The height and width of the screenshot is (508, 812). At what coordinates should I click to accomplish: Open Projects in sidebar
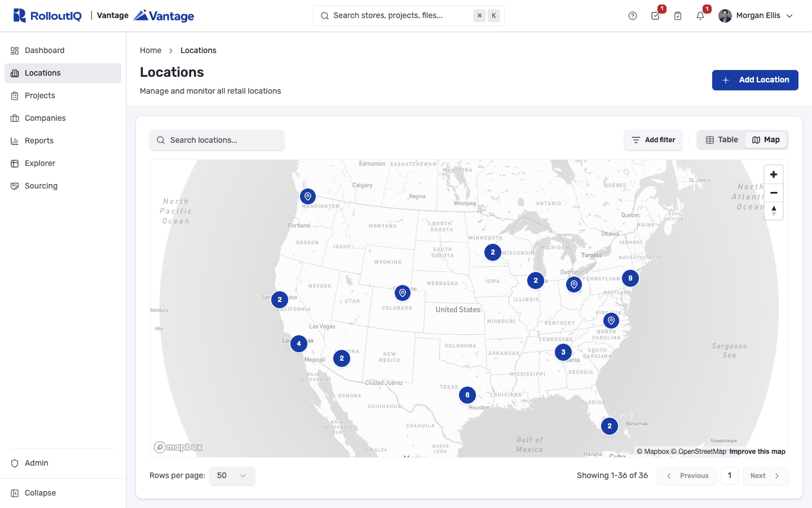coord(63,96)
